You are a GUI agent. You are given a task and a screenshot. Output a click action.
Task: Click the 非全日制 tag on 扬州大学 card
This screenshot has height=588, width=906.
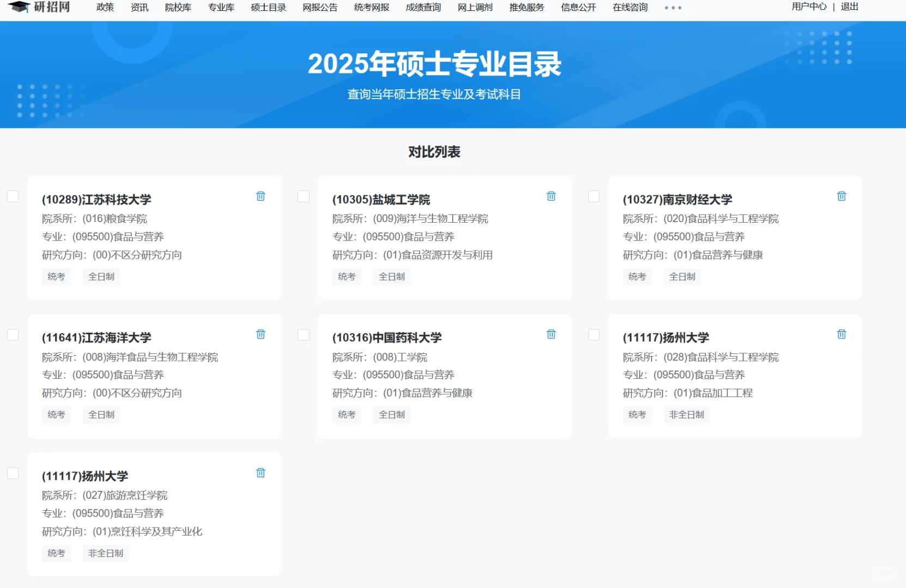coord(686,415)
